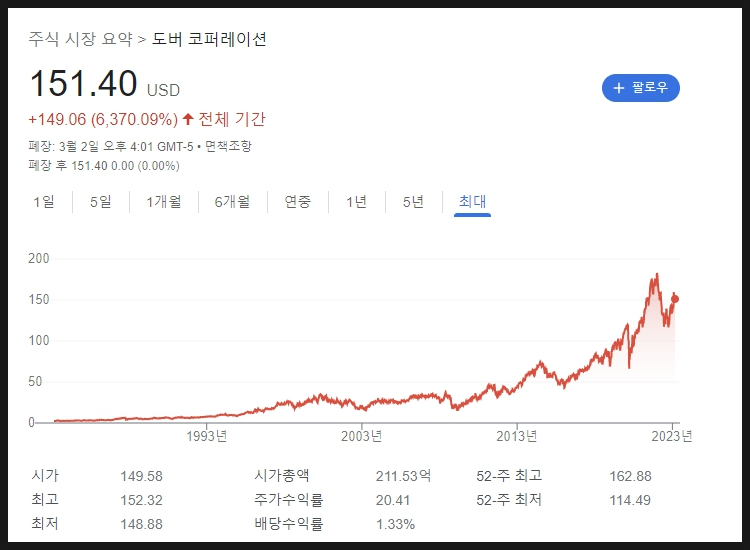The height and width of the screenshot is (550, 750).
Task: Click the USD currency label
Action: click(163, 90)
